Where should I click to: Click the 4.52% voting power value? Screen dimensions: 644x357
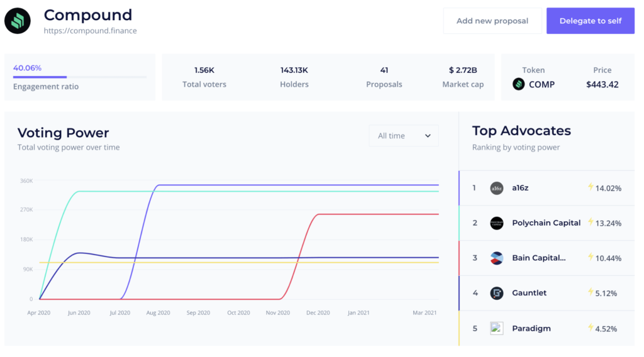pos(606,329)
